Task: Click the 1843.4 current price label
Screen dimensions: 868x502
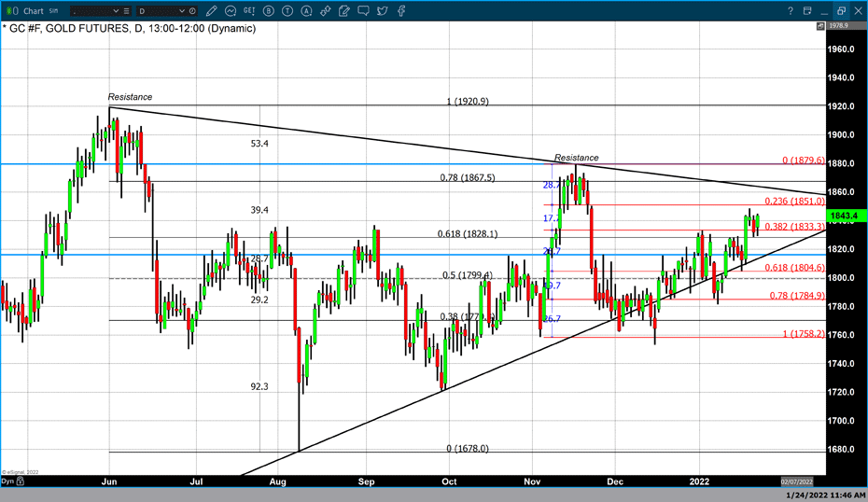Action: [x=847, y=216]
